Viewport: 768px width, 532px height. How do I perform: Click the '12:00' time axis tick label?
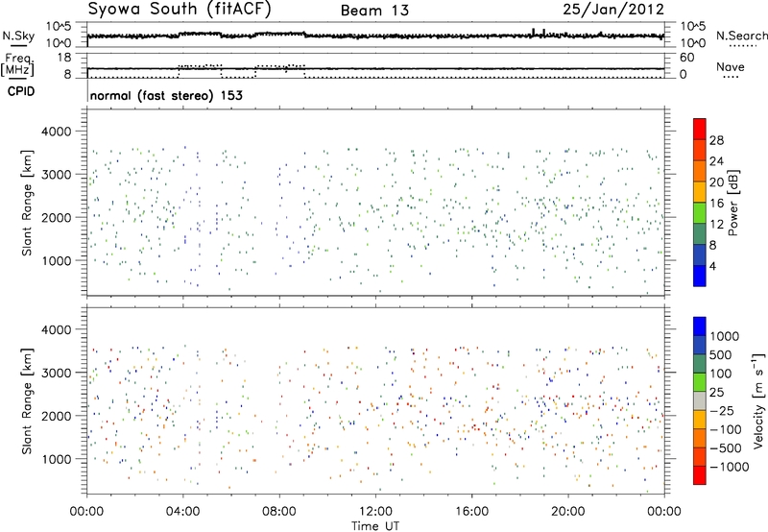(x=375, y=512)
